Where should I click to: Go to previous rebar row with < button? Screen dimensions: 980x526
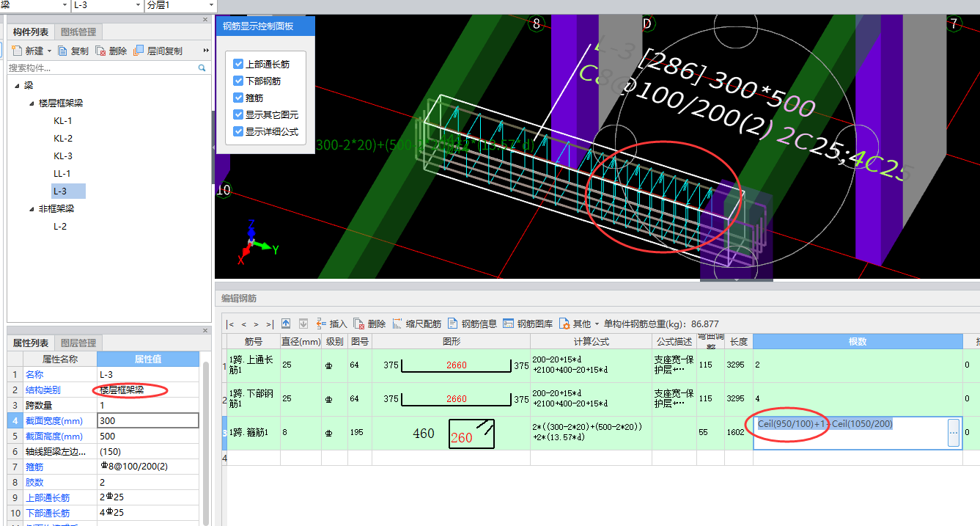point(243,324)
